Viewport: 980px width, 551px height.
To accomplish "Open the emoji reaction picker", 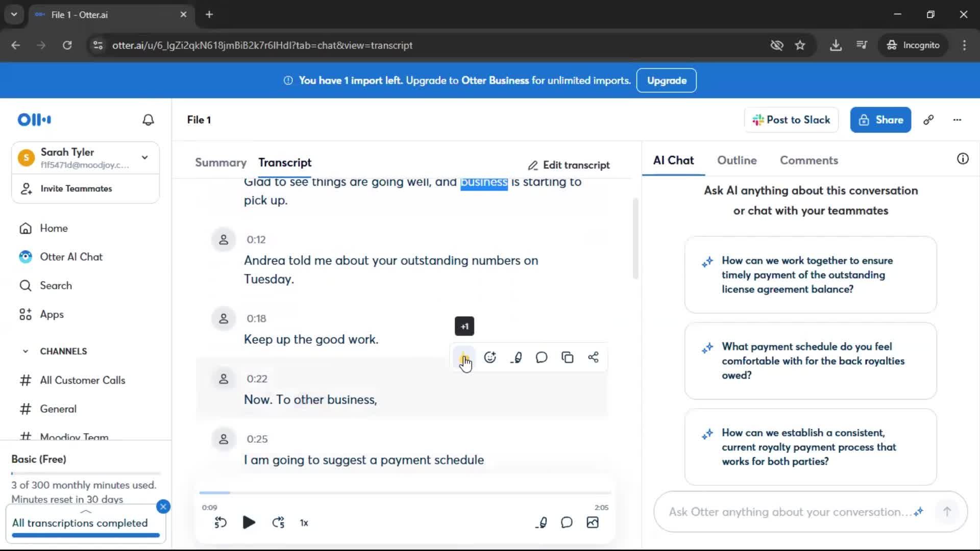I will (x=490, y=358).
